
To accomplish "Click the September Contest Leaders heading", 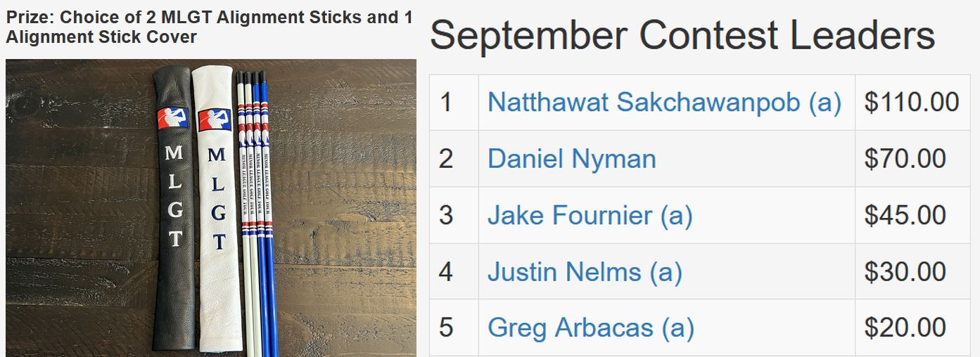I will point(682,35).
